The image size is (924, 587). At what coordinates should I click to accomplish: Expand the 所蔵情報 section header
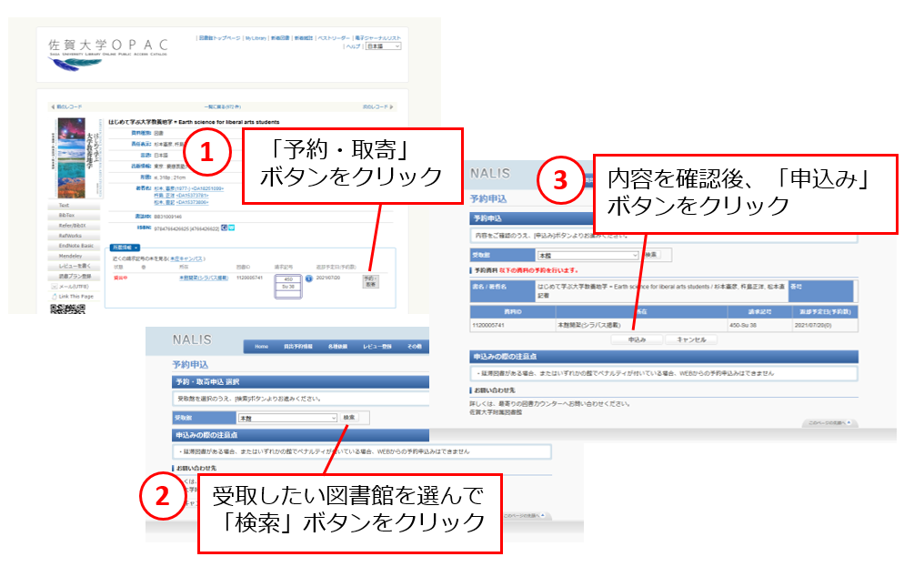125,247
